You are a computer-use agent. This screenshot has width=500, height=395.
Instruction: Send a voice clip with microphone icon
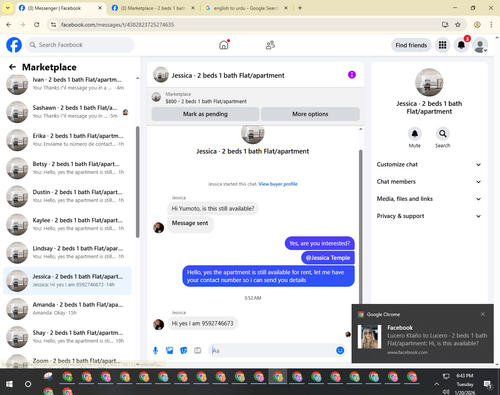tap(155, 350)
